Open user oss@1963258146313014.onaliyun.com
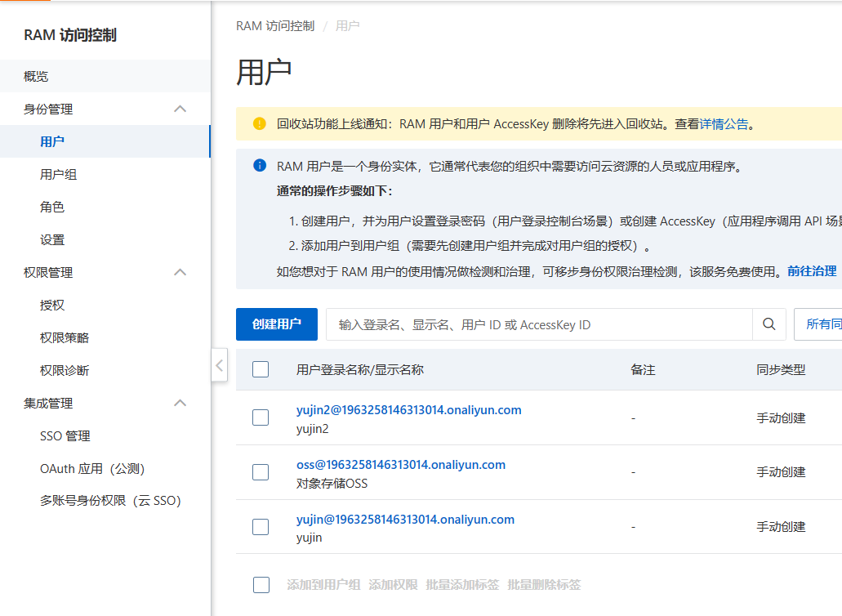This screenshot has height=616, width=842. 401,465
